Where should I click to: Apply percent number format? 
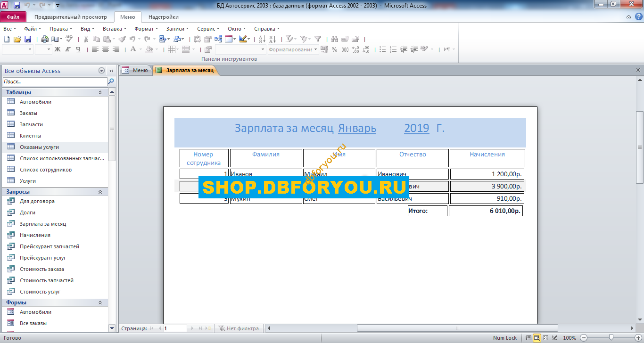tap(334, 49)
